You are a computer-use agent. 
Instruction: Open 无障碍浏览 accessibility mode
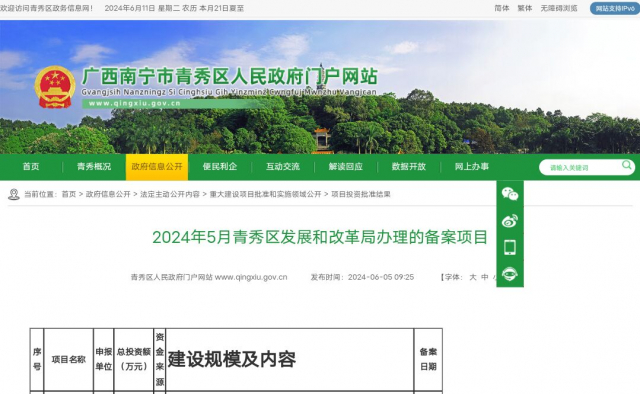click(x=559, y=8)
